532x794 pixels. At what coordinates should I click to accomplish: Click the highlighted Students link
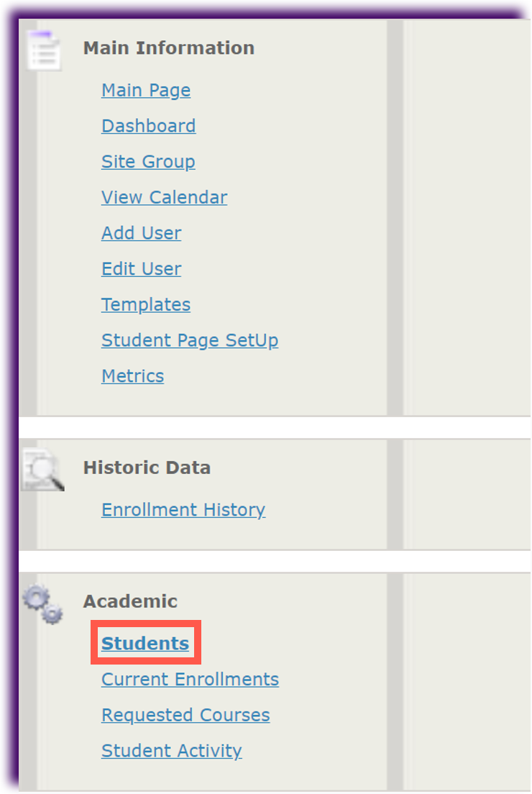point(145,644)
